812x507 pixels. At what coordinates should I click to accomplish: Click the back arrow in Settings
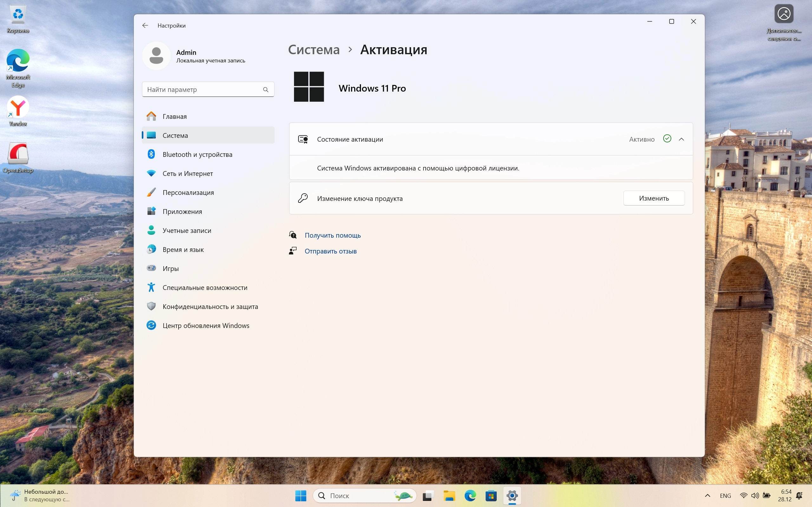pyautogui.click(x=145, y=25)
